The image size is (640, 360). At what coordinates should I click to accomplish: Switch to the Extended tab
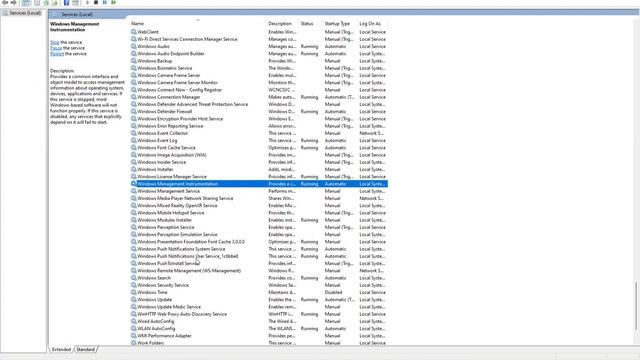coord(61,349)
